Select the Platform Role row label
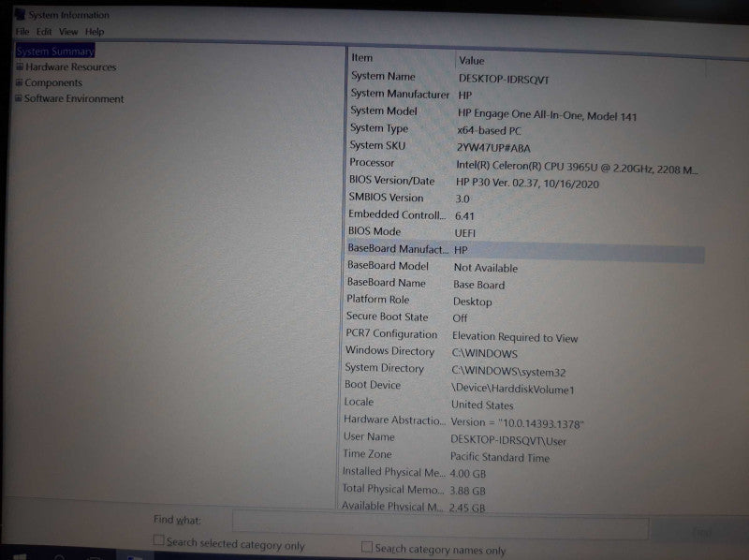The height and width of the screenshot is (560, 749). pyautogui.click(x=378, y=300)
